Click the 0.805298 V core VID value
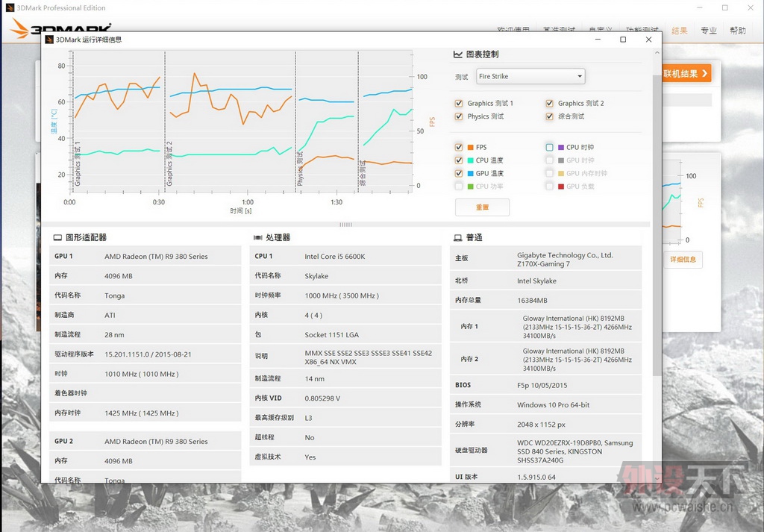764x532 pixels. (x=322, y=398)
